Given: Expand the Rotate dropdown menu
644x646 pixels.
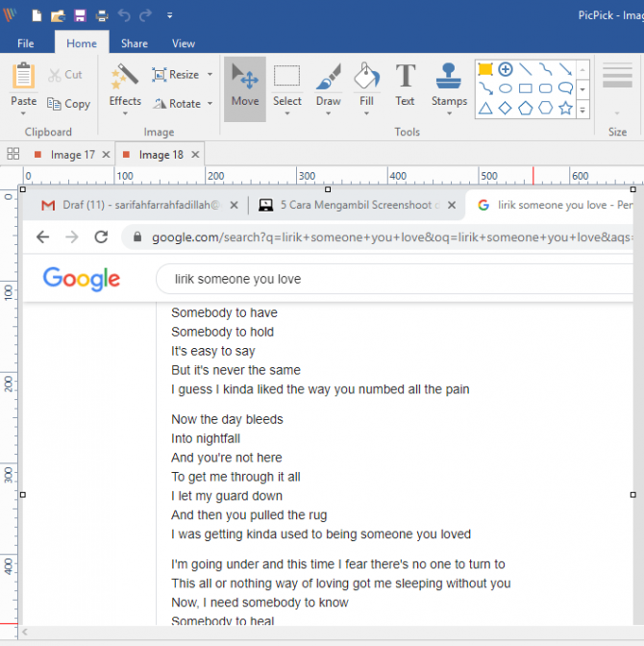Looking at the screenshot, I should click(x=210, y=104).
